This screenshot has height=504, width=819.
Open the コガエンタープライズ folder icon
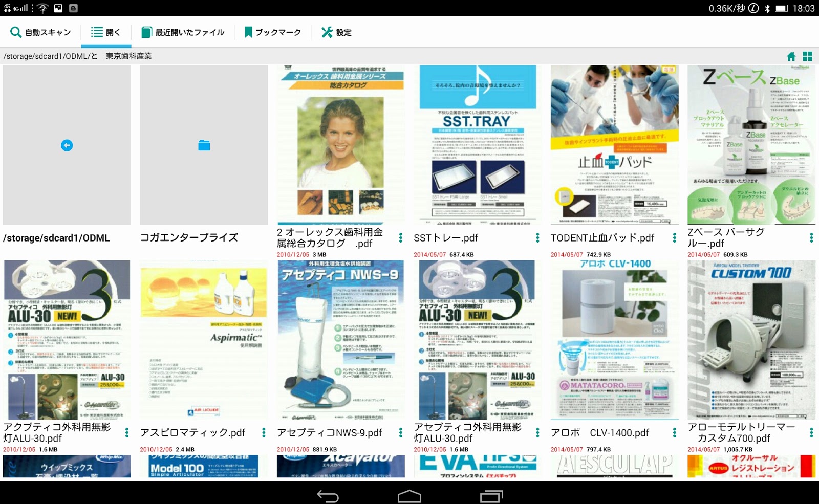[204, 145]
